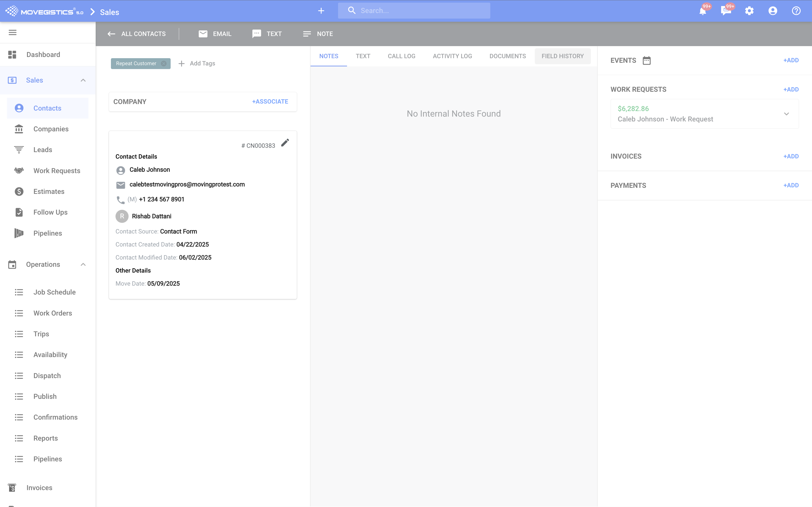Open settings gear in top bar
This screenshot has width=812, height=507.
[x=749, y=11]
